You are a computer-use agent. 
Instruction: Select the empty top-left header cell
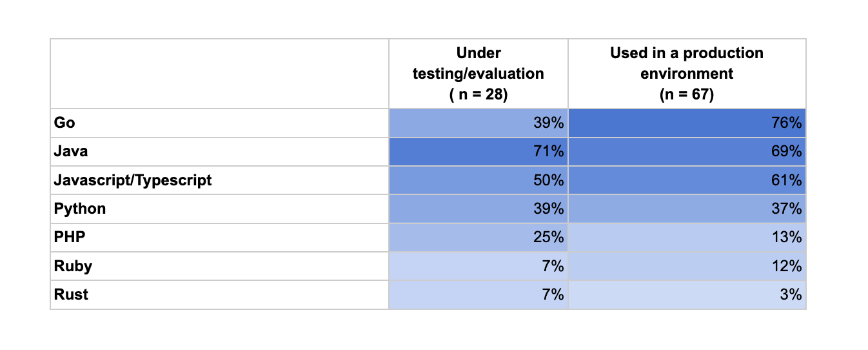click(219, 74)
